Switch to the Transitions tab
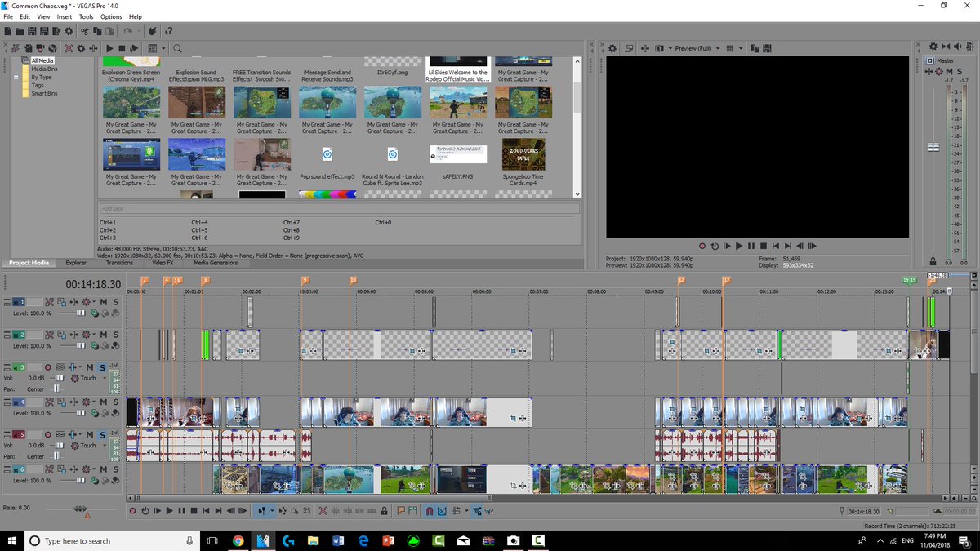The height and width of the screenshot is (551, 980). coord(119,263)
